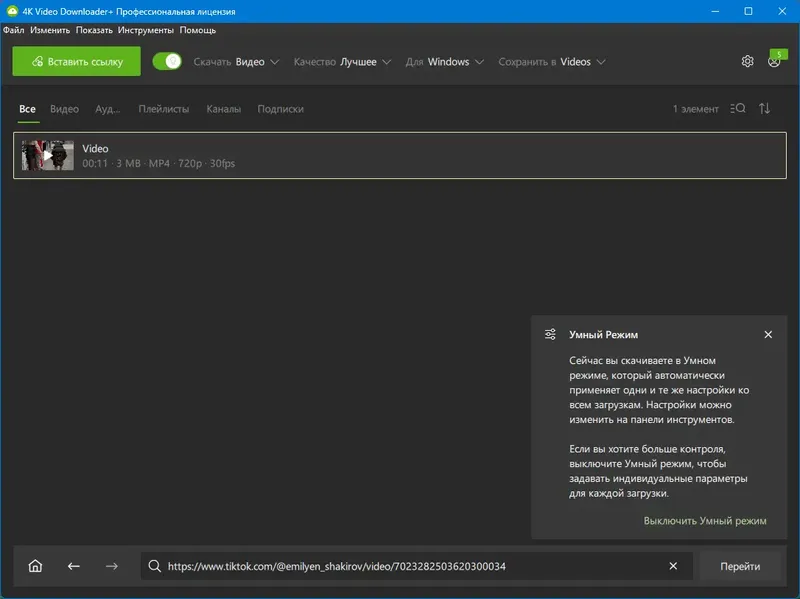Select the Все tab
The height and width of the screenshot is (599, 800).
pyautogui.click(x=28, y=109)
